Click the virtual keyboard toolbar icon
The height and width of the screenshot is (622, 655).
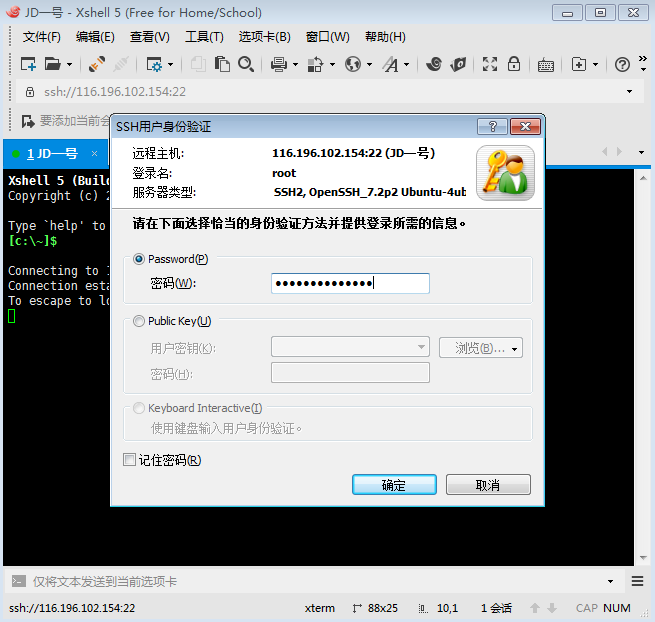[x=546, y=65]
